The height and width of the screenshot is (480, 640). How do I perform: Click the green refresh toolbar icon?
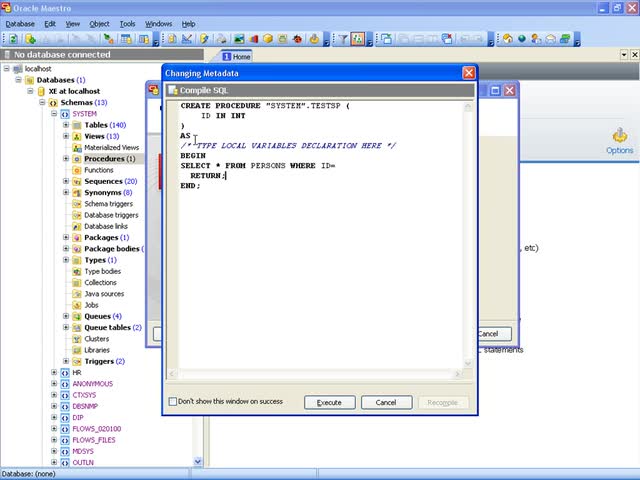pos(13,39)
